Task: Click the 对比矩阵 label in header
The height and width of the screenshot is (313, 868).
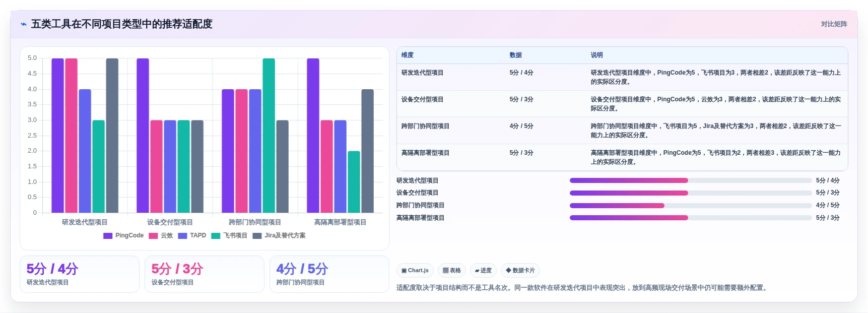Action: [834, 24]
